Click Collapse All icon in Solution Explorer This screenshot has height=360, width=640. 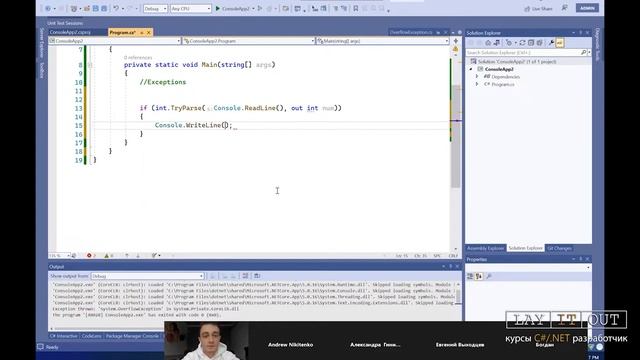tap(531, 43)
